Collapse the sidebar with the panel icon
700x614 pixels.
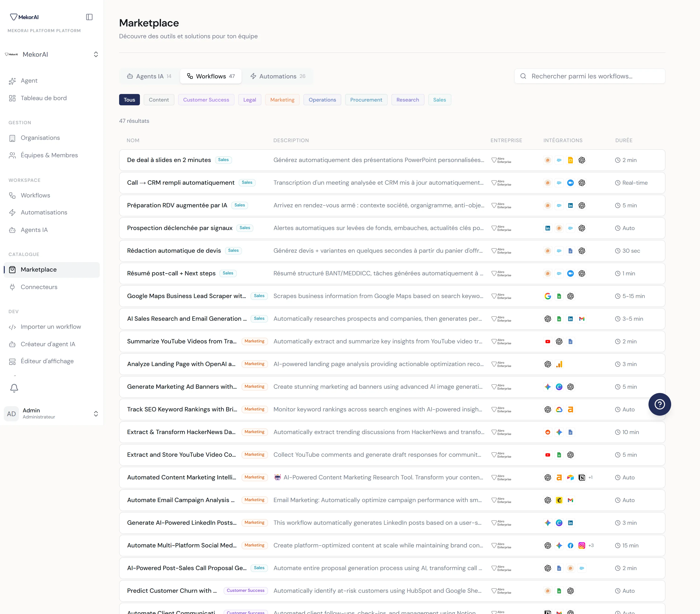point(89,17)
